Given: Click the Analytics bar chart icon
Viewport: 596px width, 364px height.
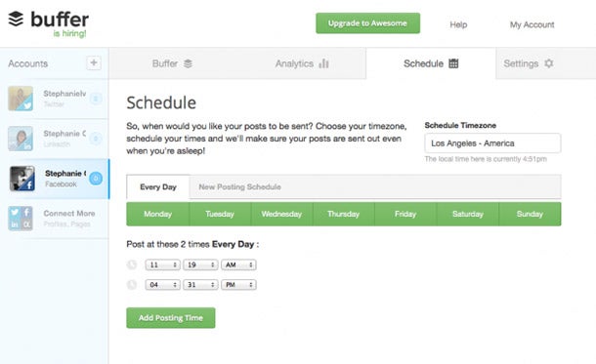Looking at the screenshot, I should [x=323, y=63].
